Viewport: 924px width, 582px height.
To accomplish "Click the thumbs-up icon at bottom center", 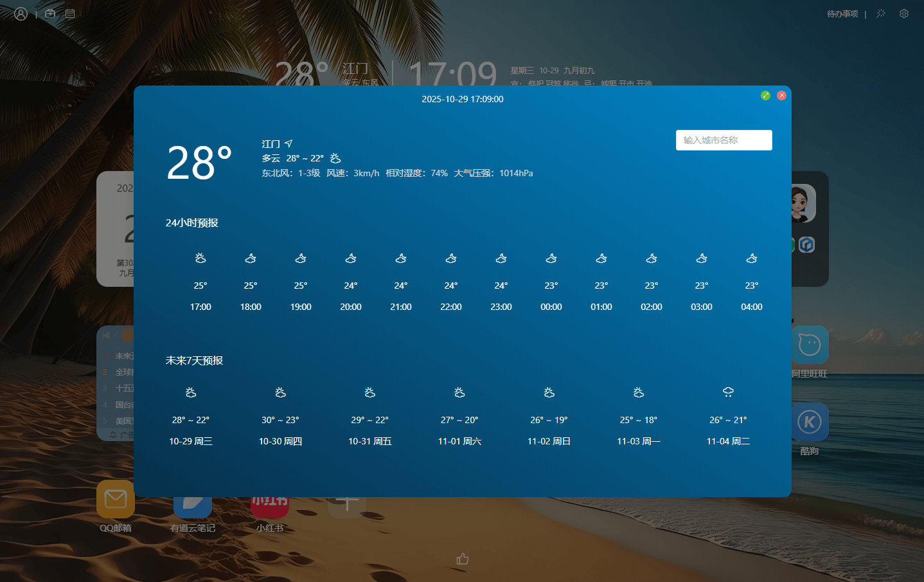I will coord(463,559).
